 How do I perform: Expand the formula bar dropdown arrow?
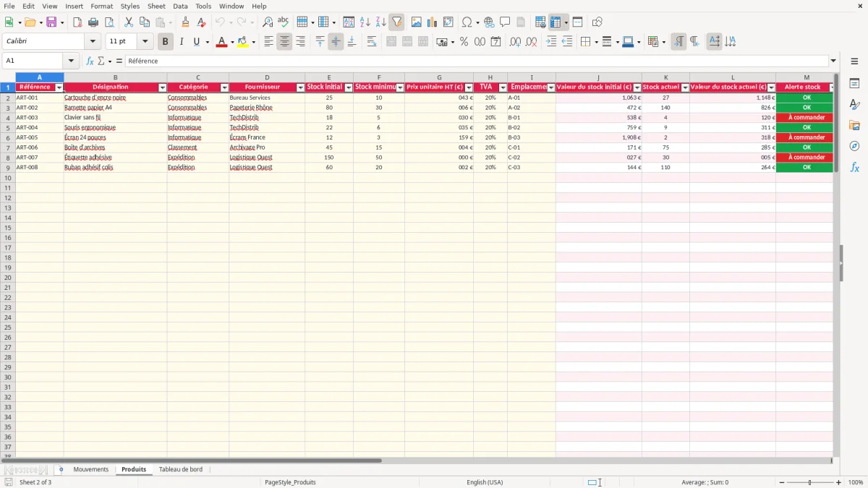[833, 61]
